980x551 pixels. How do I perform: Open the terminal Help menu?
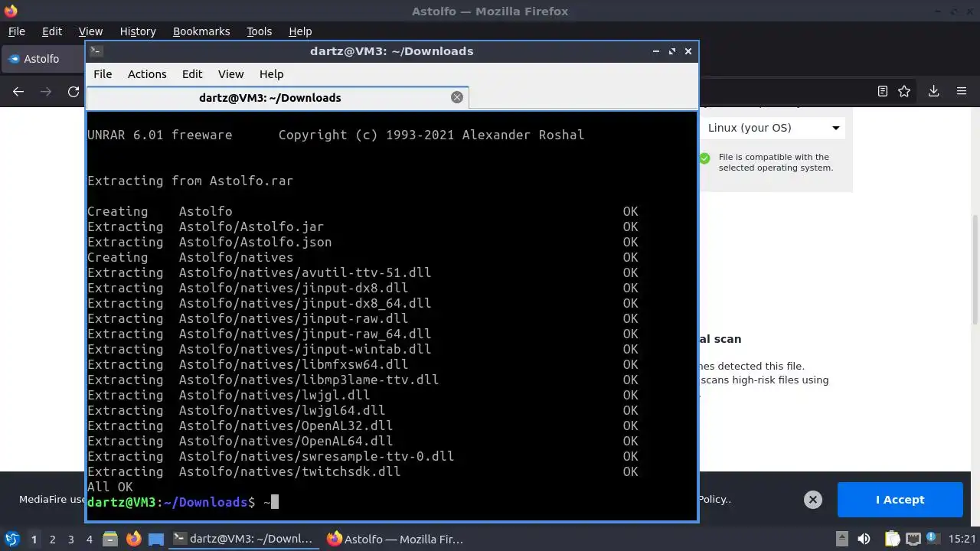[x=272, y=74]
